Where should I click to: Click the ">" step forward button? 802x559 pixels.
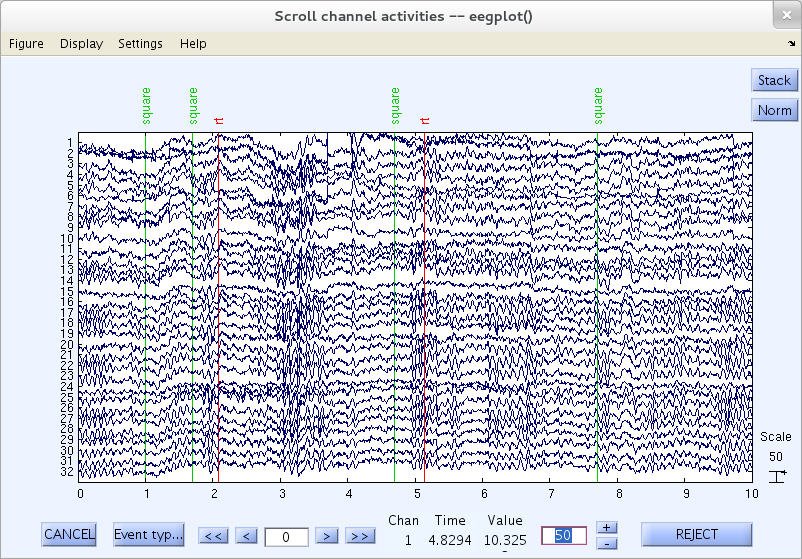tap(325, 536)
